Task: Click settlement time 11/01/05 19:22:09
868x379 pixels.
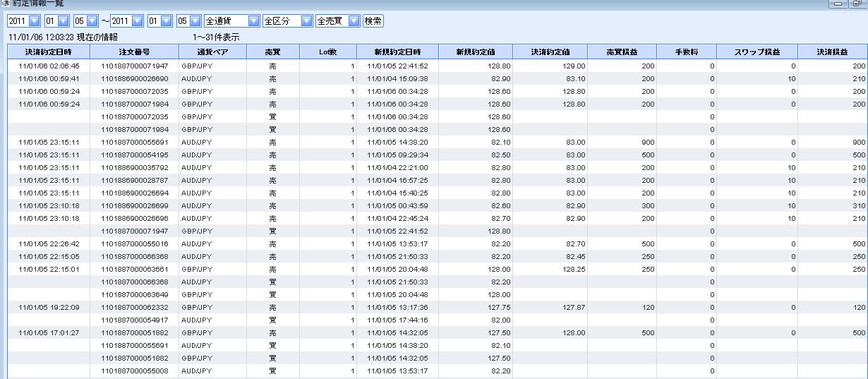Action: pos(49,307)
